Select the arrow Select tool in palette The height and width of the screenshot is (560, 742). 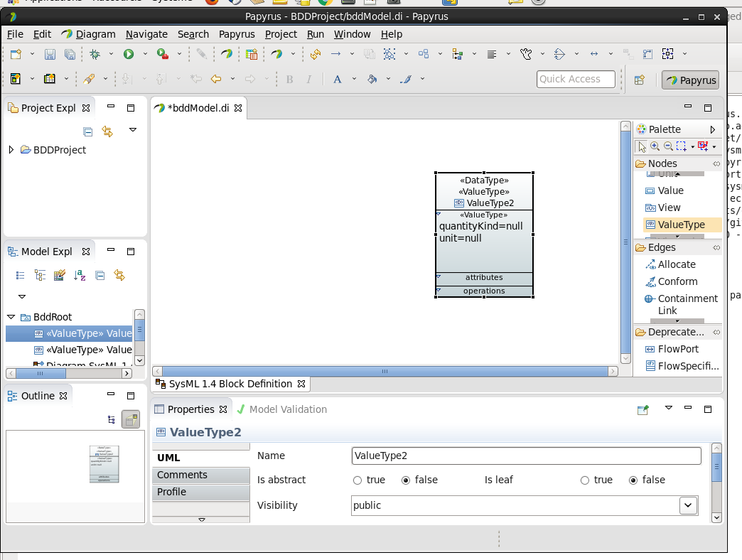click(642, 146)
